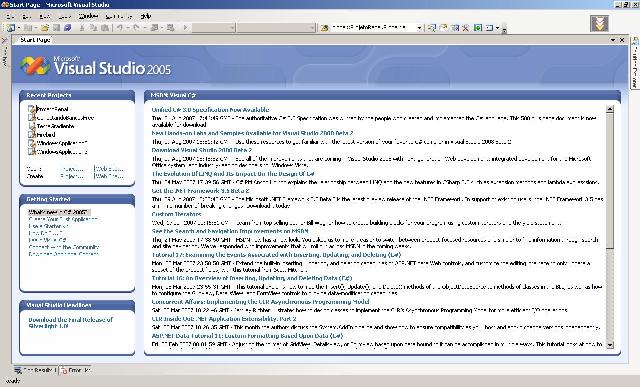640x387 pixels.
Task: Open the View menu
Action: [x=44, y=16]
